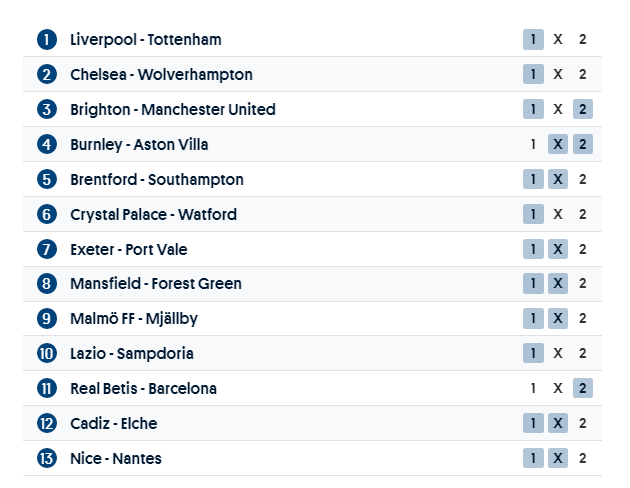Select away win for Nice - Nantes
The image size is (630, 488).
click(583, 458)
